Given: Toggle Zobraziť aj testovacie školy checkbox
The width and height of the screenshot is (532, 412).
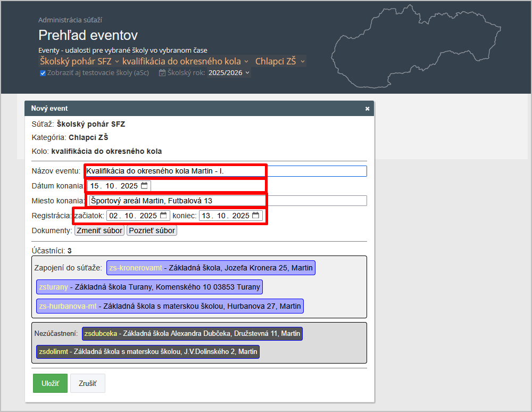Looking at the screenshot, I should pos(43,73).
